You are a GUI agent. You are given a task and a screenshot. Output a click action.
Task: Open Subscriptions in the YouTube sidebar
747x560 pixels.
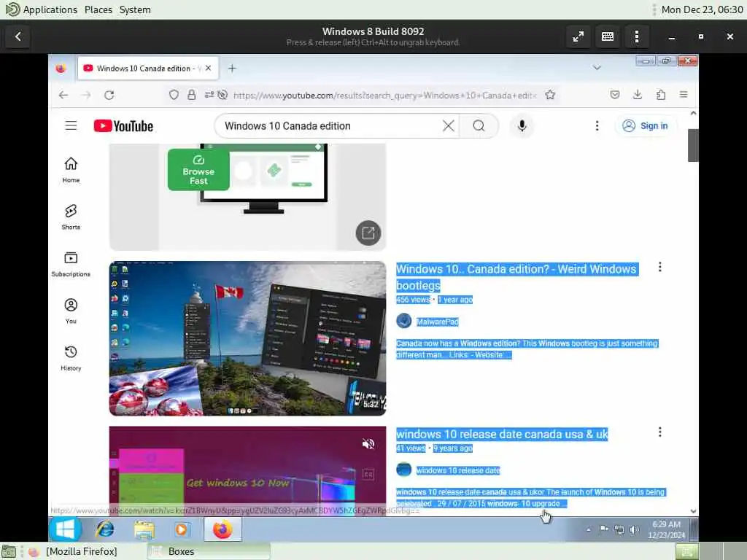(71, 264)
